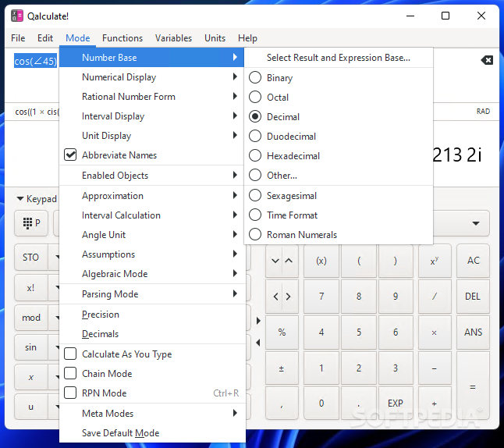Click the comma keypad button
This screenshot has height=448, width=504.
282,404
